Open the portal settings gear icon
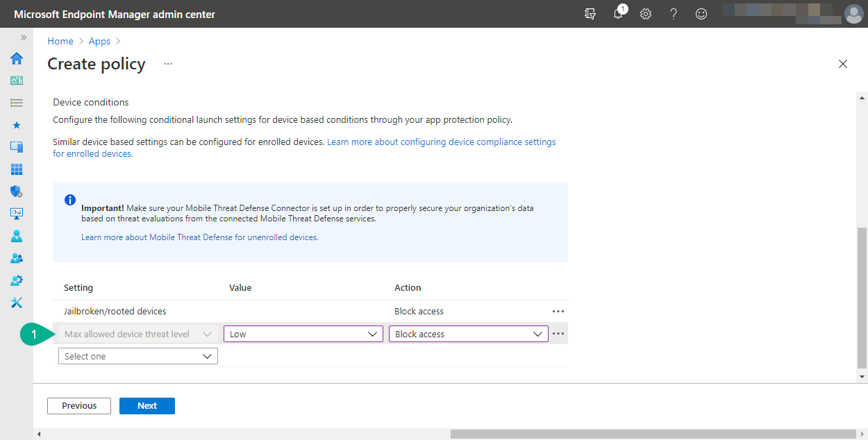 pos(646,14)
